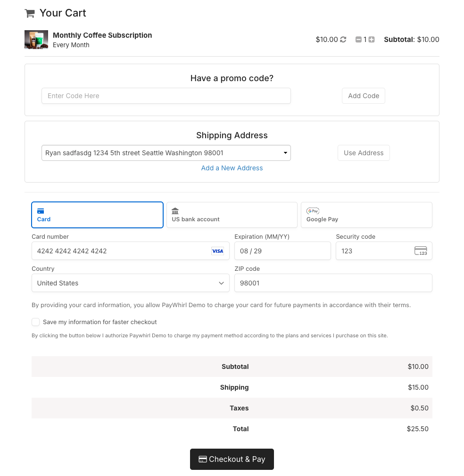Viewport: 464px width, 476px height.
Task: Focus the Security code field
Action: coord(384,251)
